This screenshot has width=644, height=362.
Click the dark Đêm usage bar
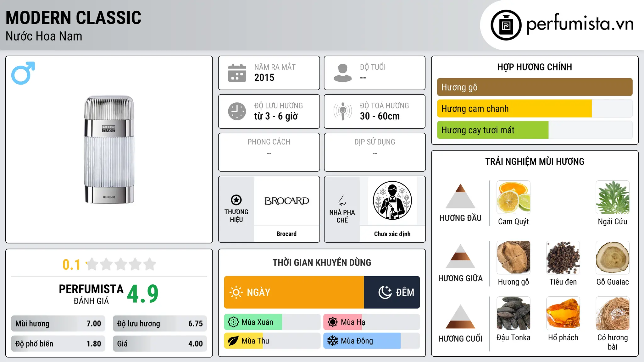click(392, 292)
